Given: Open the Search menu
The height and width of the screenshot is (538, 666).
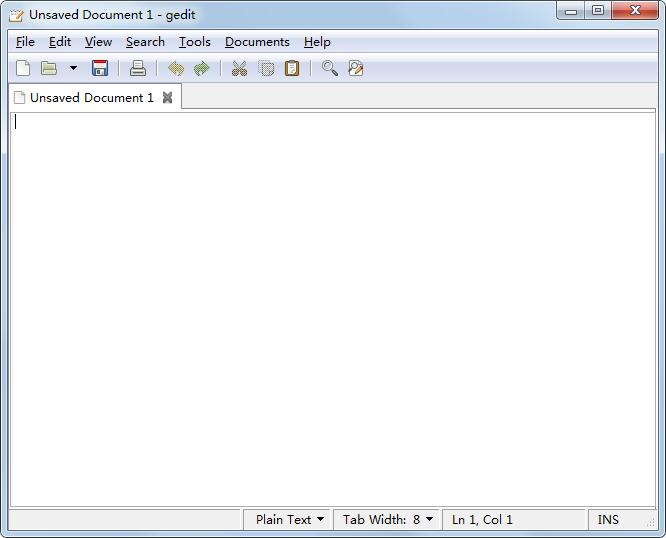Looking at the screenshot, I should coord(145,42).
